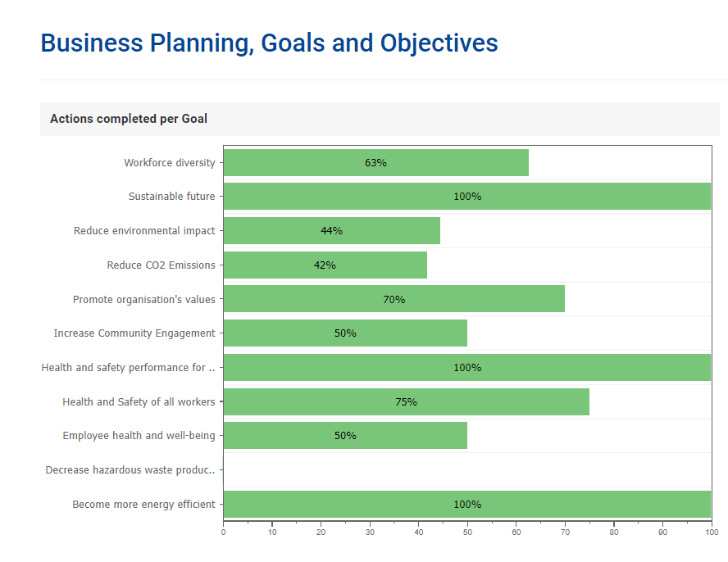This screenshot has width=728, height=562.
Task: Click the Business Planning, Goals and Objectives title
Action: pyautogui.click(x=269, y=43)
